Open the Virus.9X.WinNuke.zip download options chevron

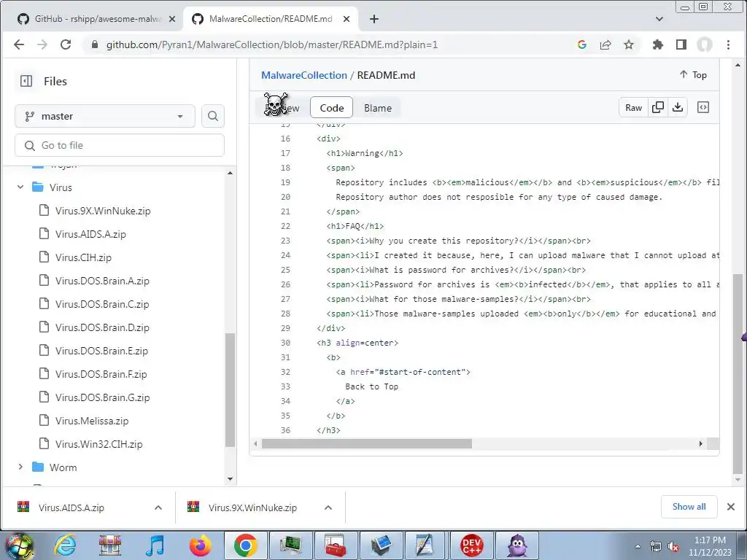click(x=328, y=507)
